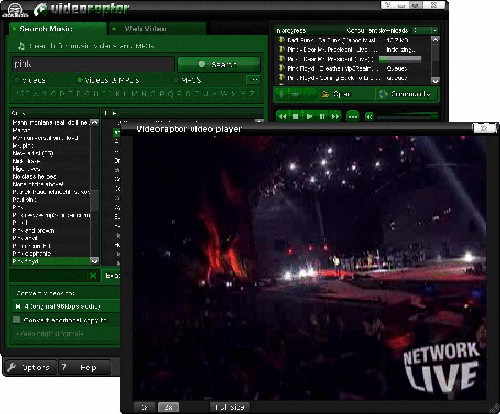Screen dimensions: 500x414
Task: Select the queued Pink Floyd Breathe download
Action: click(353, 69)
